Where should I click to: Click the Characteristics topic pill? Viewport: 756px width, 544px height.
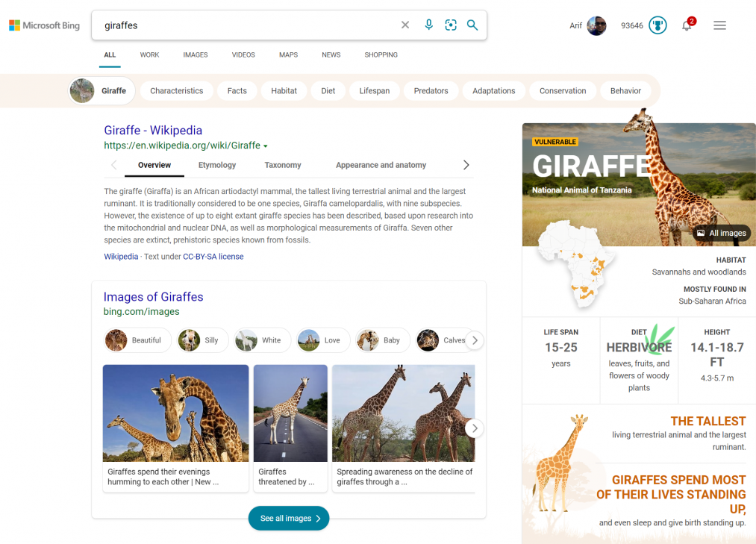[x=176, y=91]
